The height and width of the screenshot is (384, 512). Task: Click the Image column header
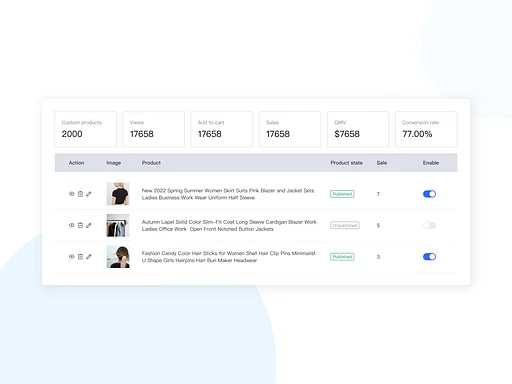(114, 163)
